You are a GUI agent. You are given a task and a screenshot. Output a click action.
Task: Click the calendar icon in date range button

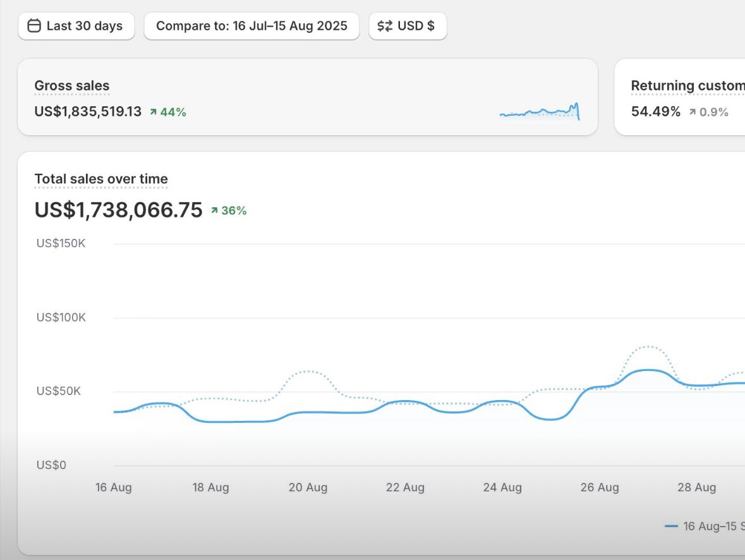coord(34,26)
